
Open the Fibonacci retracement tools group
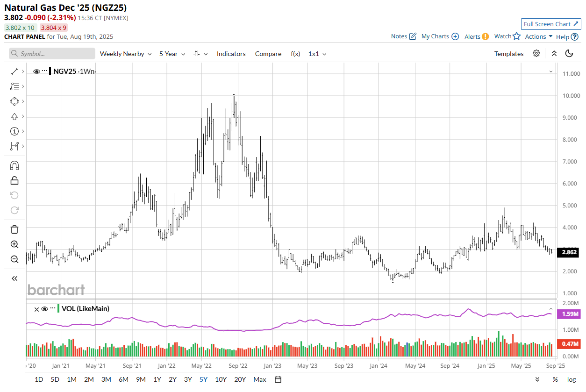coord(14,86)
